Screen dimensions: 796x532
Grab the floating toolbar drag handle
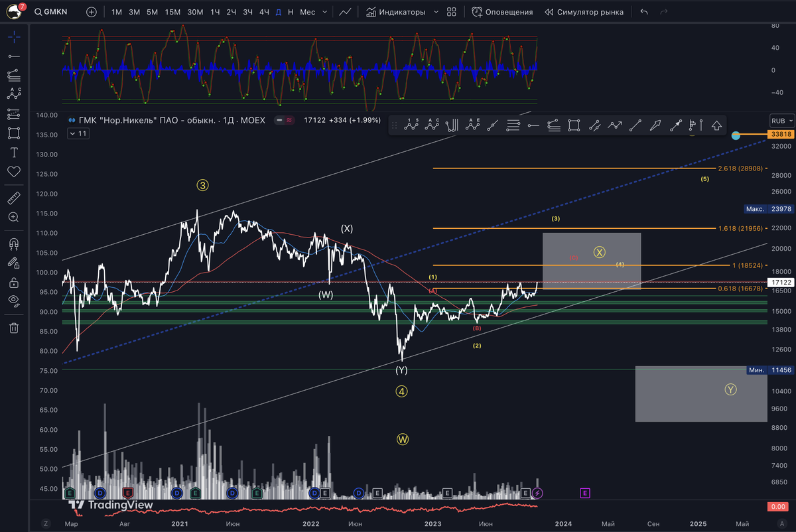tap(395, 124)
